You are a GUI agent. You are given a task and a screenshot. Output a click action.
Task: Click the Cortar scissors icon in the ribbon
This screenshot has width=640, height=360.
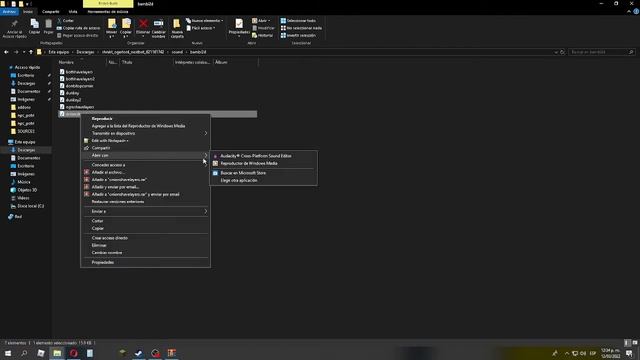click(60, 20)
